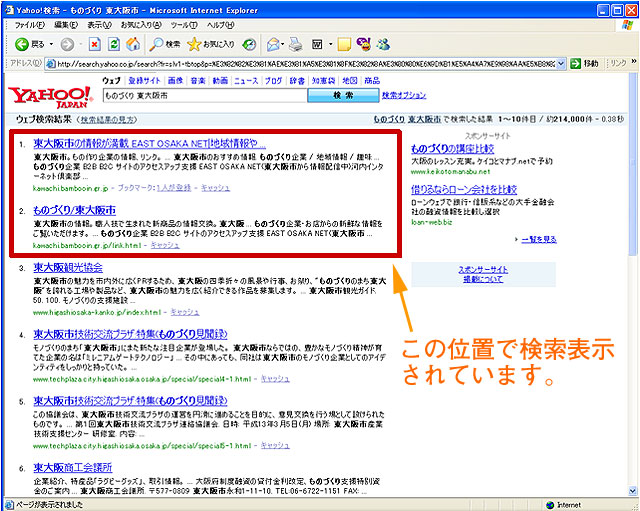This screenshot has height=511, width=640.
Task: Expand the Back button history dropdown arrow
Action: [51, 44]
